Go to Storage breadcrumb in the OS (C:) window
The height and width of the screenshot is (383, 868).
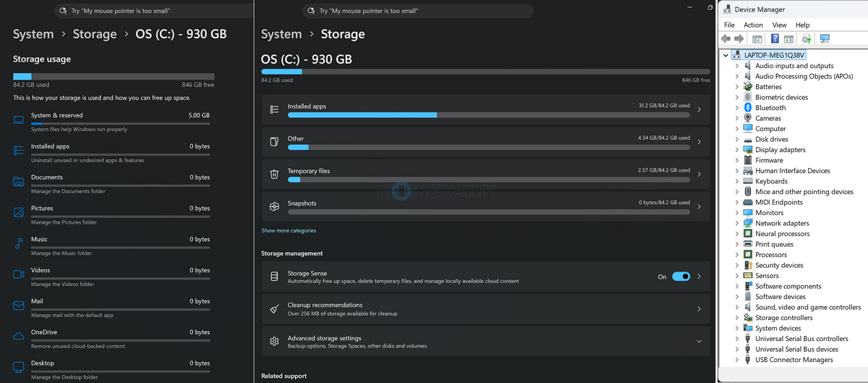tap(95, 34)
